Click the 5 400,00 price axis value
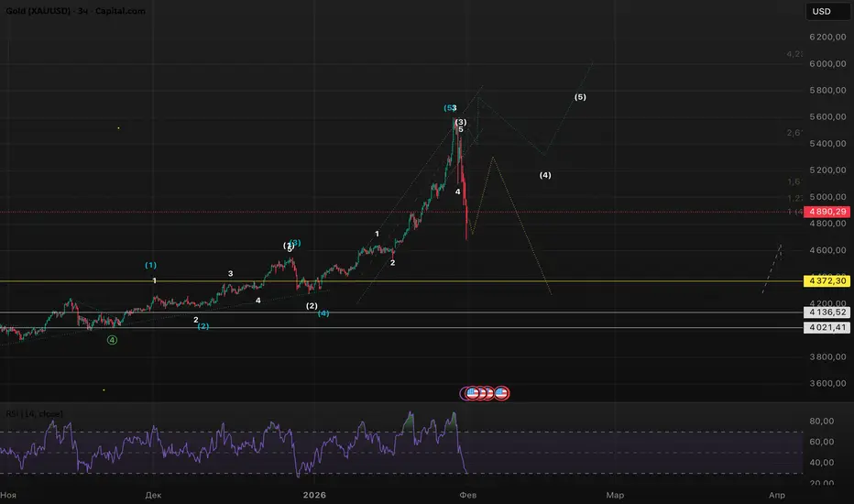Image resolution: width=854 pixels, height=504 pixels. coord(827,144)
